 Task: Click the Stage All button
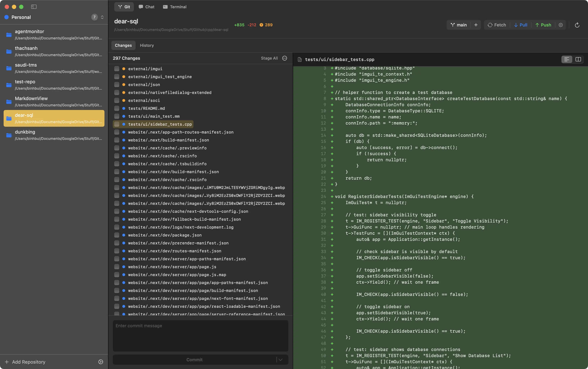(269, 58)
